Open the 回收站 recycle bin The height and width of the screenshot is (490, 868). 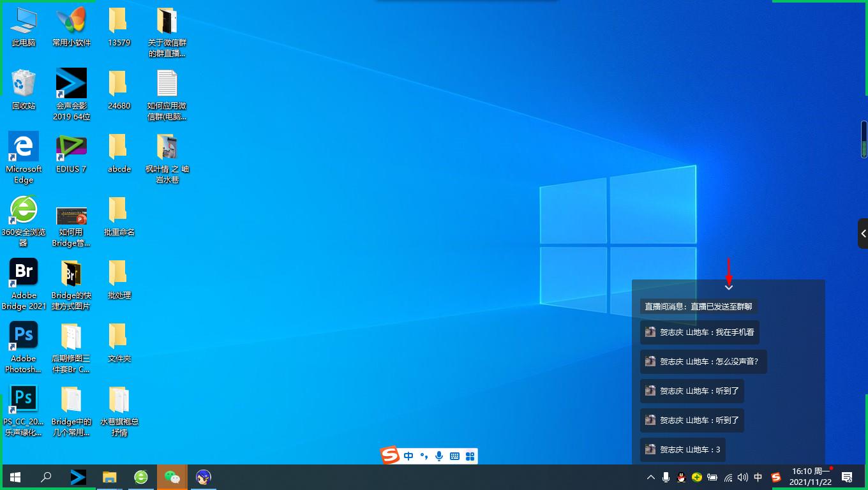click(x=24, y=90)
